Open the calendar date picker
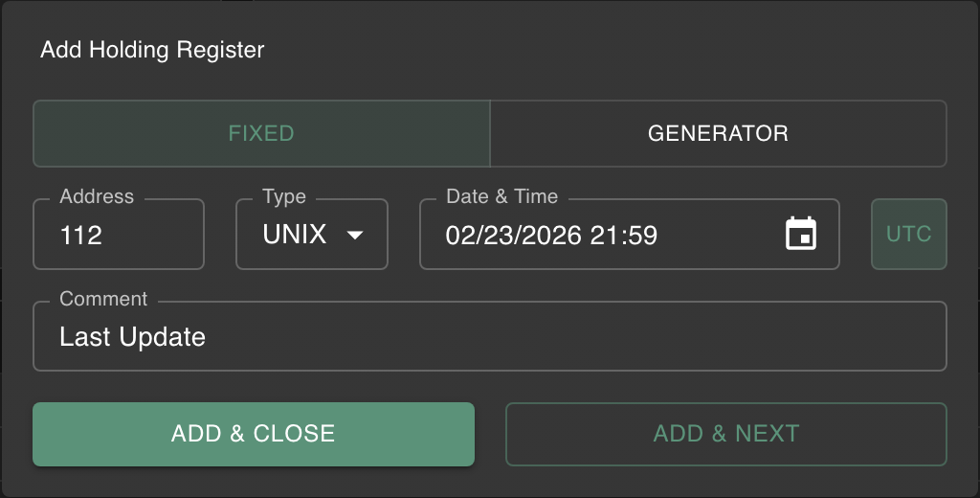The height and width of the screenshot is (498, 980). [800, 235]
